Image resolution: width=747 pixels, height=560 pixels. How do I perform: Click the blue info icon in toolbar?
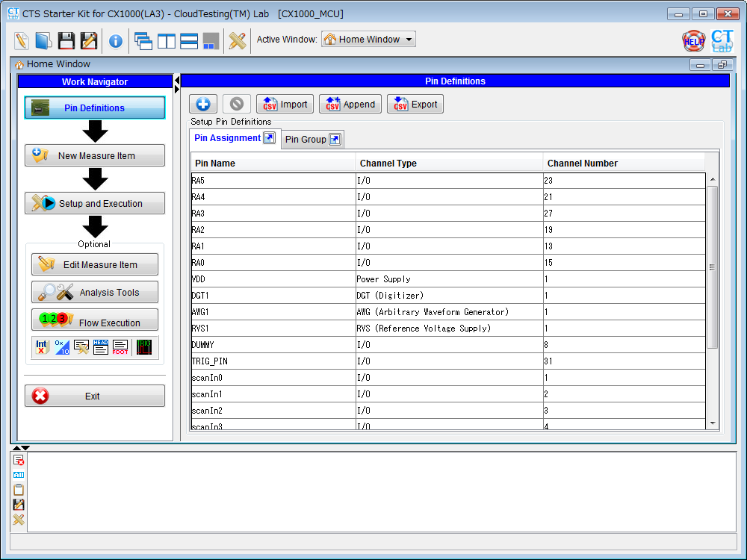116,41
